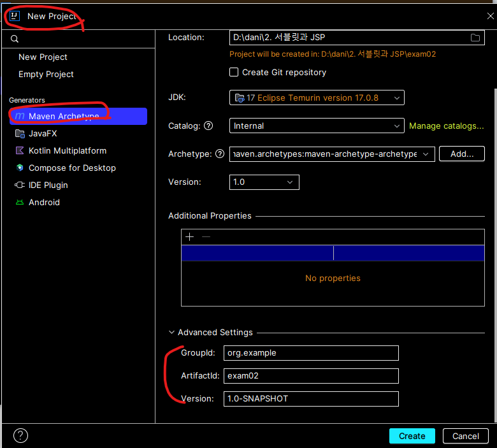Select the Kotlin Multiplatform generator
497x448 pixels.
[x=78, y=150]
